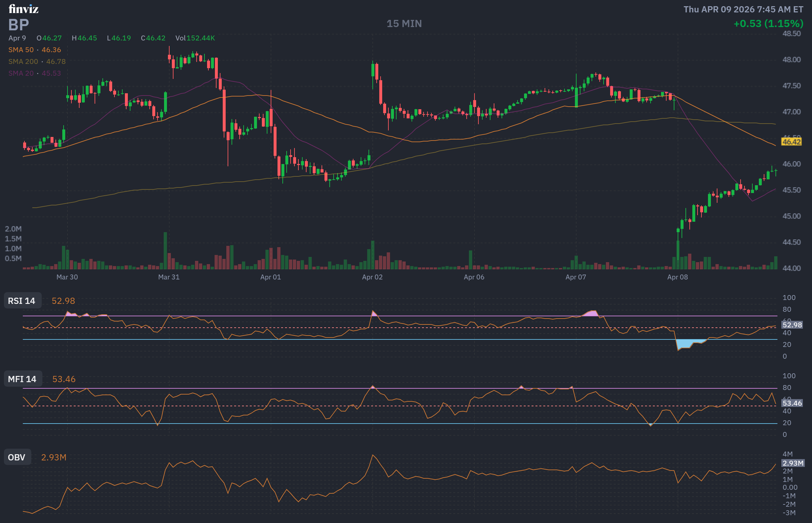
Task: Select the 15 MIN timeframe label
Action: (404, 24)
